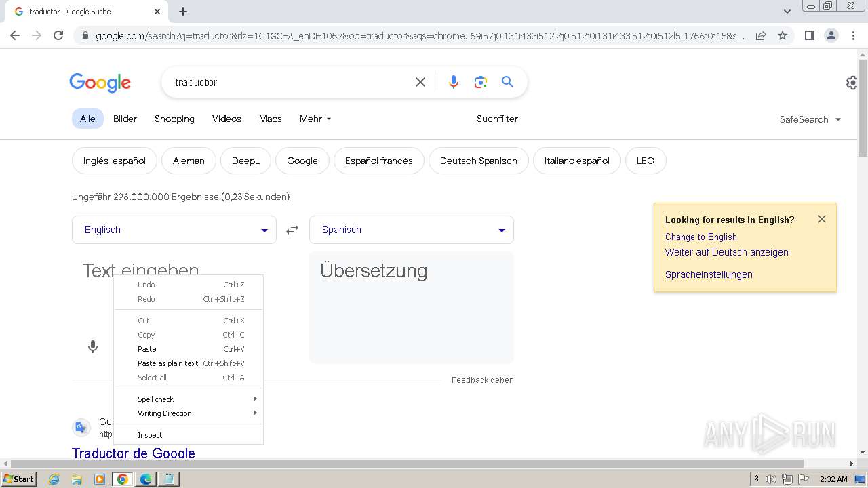
Task: Select the LEO suggestion chip
Action: click(646, 161)
